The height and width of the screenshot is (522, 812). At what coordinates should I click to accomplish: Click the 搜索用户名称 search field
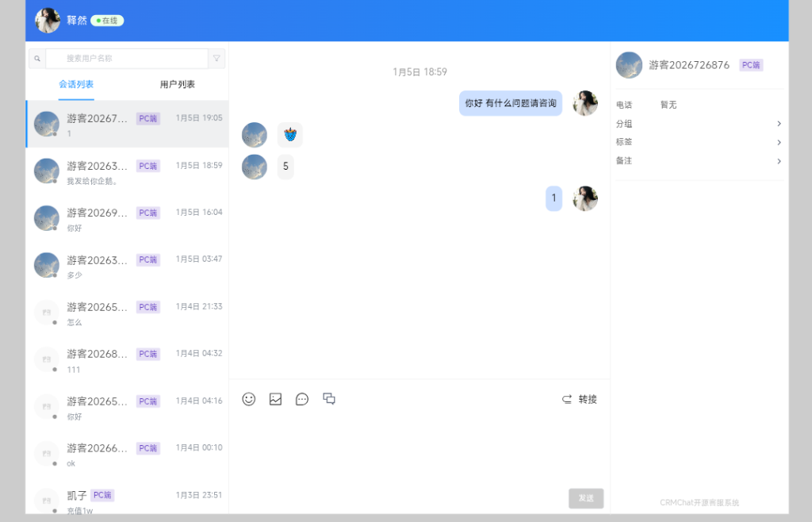point(127,59)
